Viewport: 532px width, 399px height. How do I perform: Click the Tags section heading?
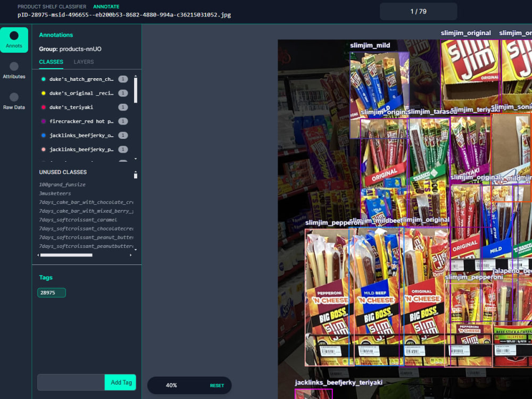46,278
